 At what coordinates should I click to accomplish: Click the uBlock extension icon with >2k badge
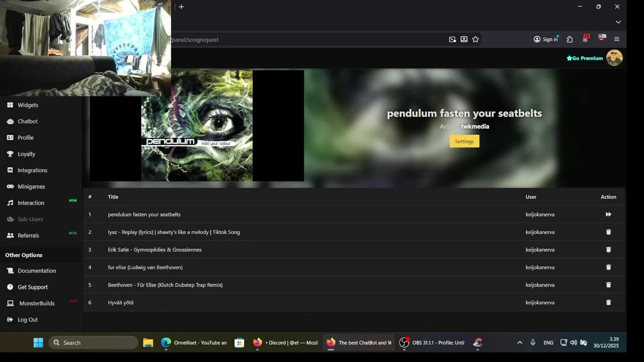point(602,39)
